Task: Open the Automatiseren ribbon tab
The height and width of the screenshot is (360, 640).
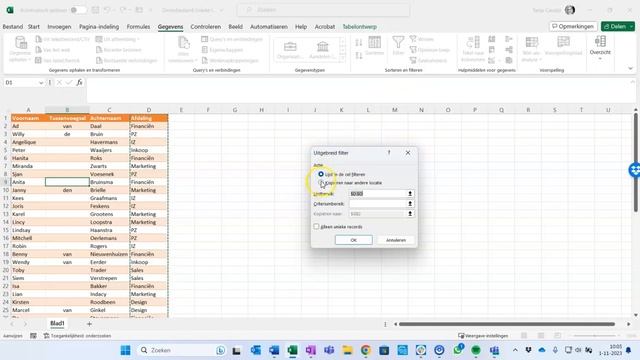Action: coord(269,27)
